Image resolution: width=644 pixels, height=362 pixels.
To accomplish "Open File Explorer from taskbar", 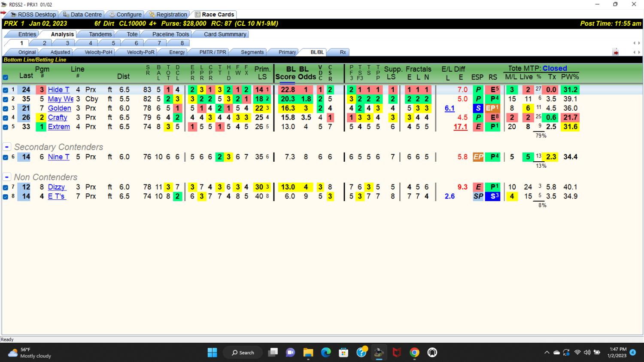I will (308, 353).
